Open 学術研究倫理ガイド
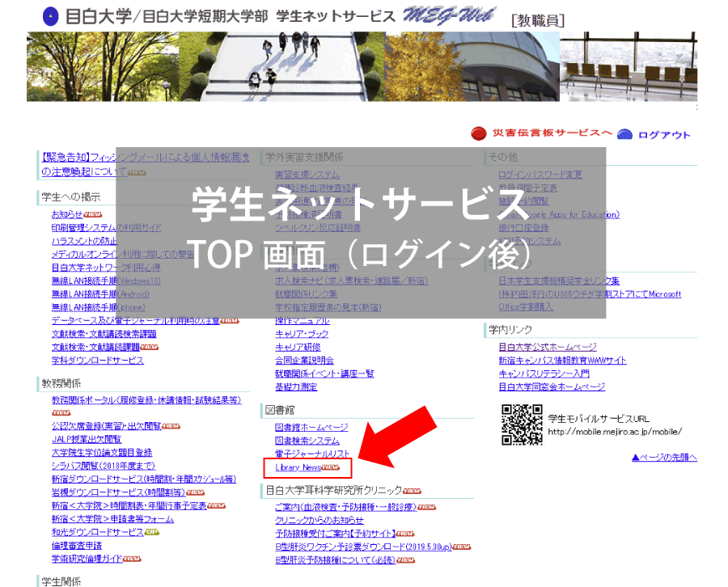 [x=87, y=559]
